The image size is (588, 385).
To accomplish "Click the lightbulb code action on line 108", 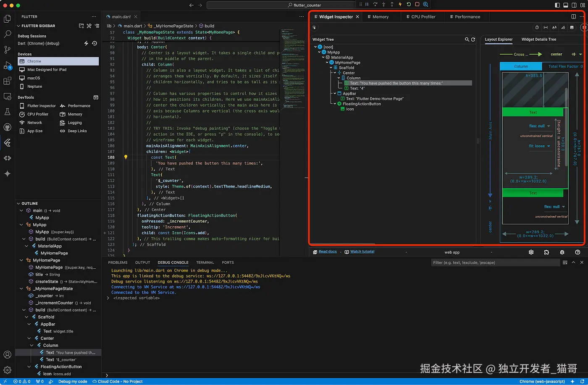I will [x=125, y=157].
